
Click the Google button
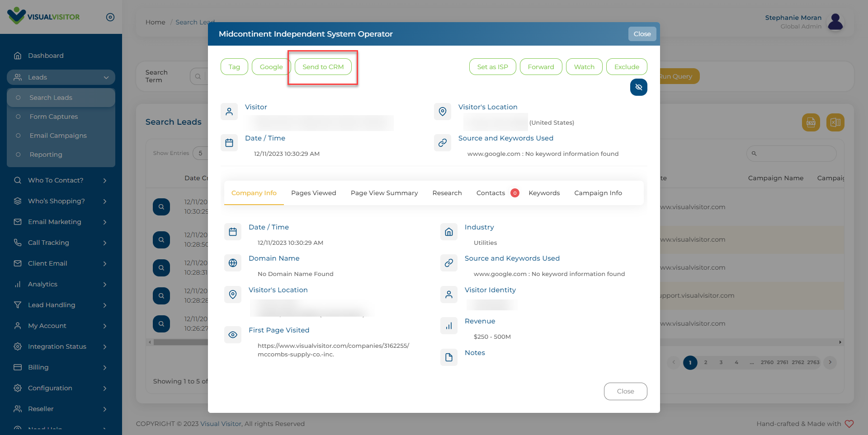(x=271, y=67)
